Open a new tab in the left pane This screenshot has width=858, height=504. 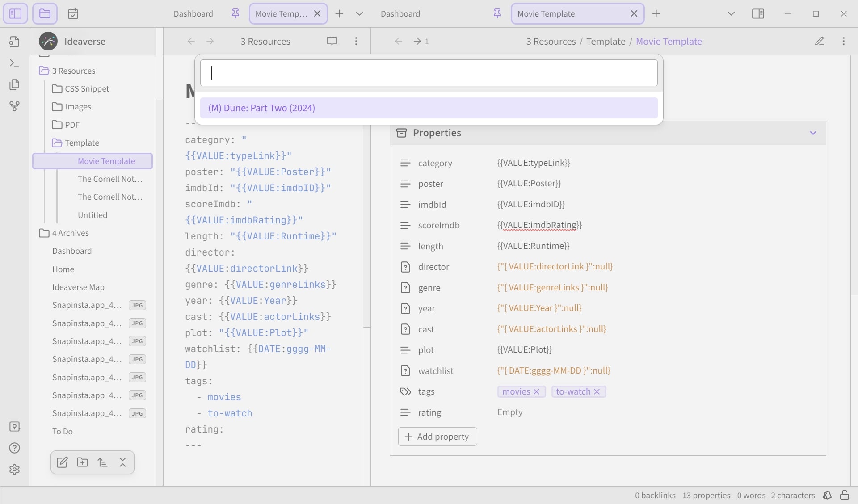[339, 13]
